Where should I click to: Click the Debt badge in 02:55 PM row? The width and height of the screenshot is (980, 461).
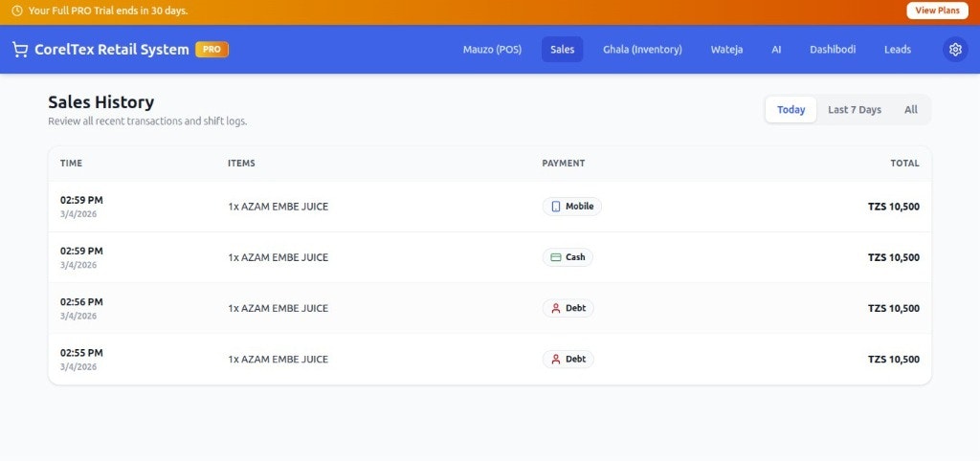[568, 360]
